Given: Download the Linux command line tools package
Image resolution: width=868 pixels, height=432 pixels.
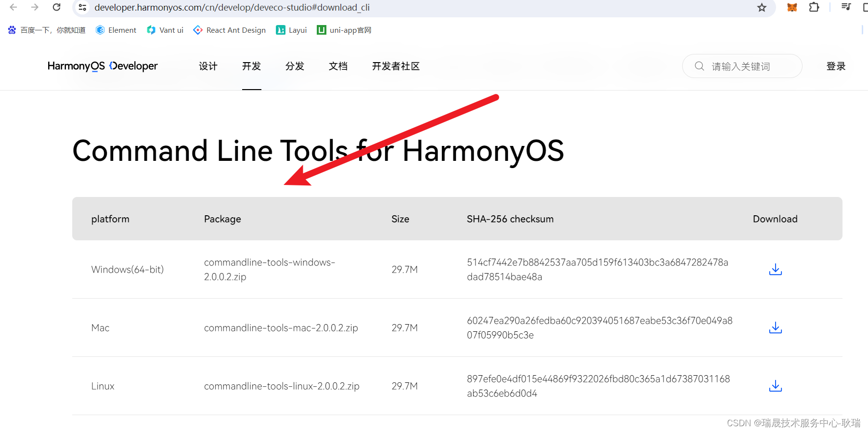Looking at the screenshot, I should click(775, 386).
